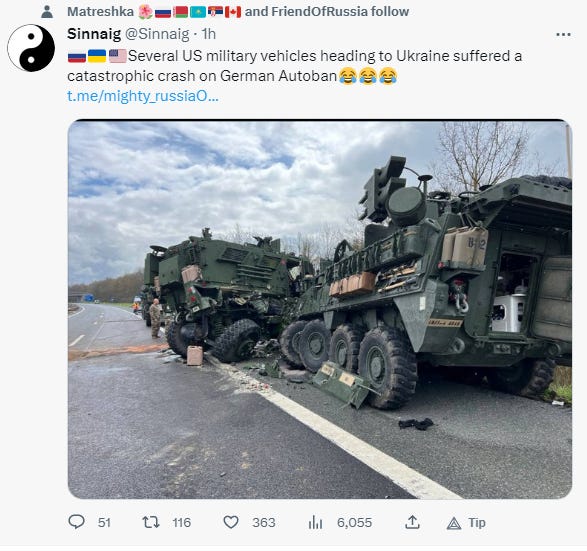Click the reply speech bubble icon

pyautogui.click(x=77, y=522)
